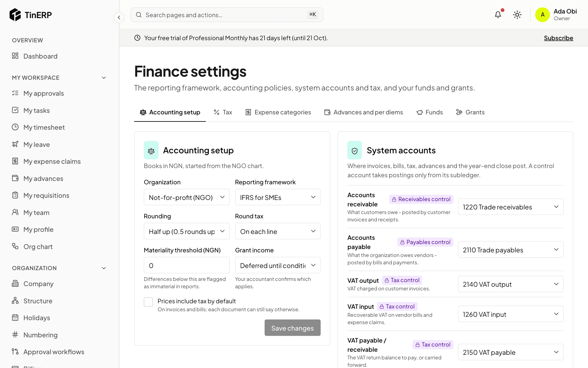The width and height of the screenshot is (588, 368).
Task: Open the notifications bell
Action: click(498, 15)
